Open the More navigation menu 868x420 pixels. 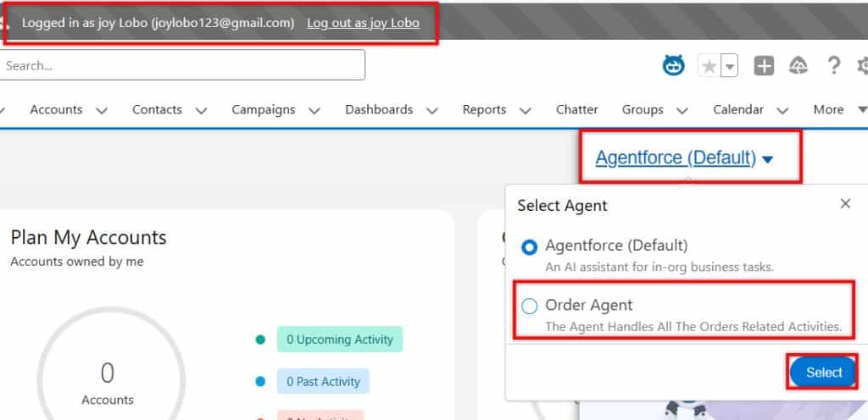point(840,109)
